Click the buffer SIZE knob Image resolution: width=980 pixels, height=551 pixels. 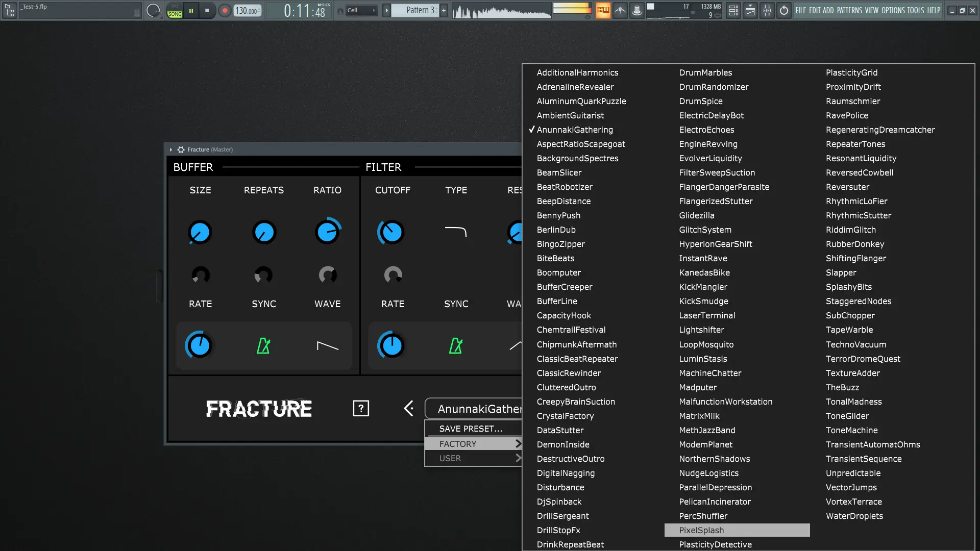coord(200,233)
